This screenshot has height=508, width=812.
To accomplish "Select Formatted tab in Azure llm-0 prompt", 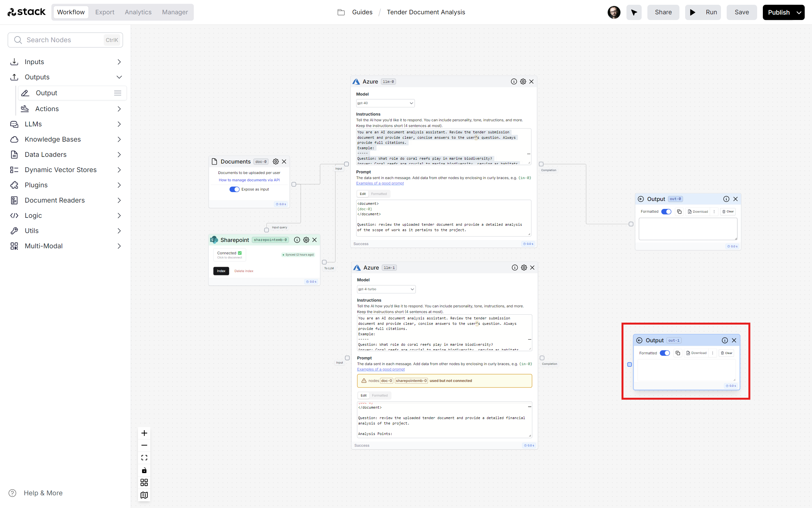I will pyautogui.click(x=379, y=194).
